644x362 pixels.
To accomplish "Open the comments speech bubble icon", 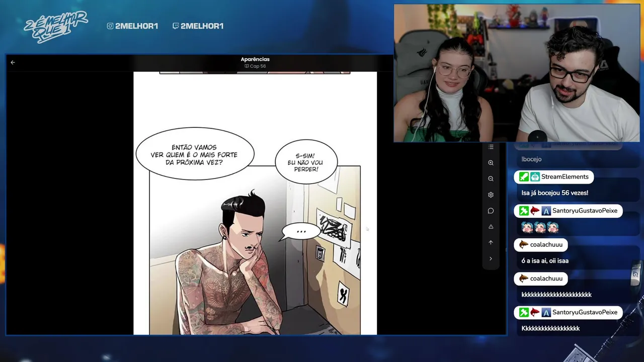I will coord(491,211).
